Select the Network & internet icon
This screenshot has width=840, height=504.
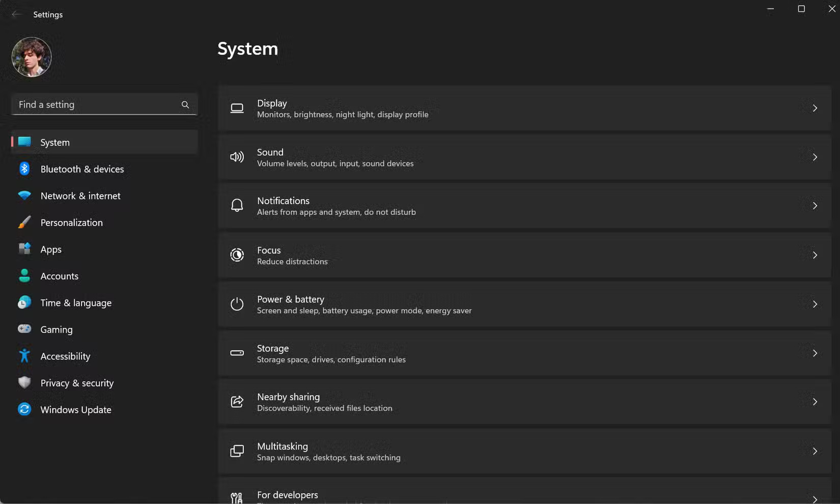(24, 195)
